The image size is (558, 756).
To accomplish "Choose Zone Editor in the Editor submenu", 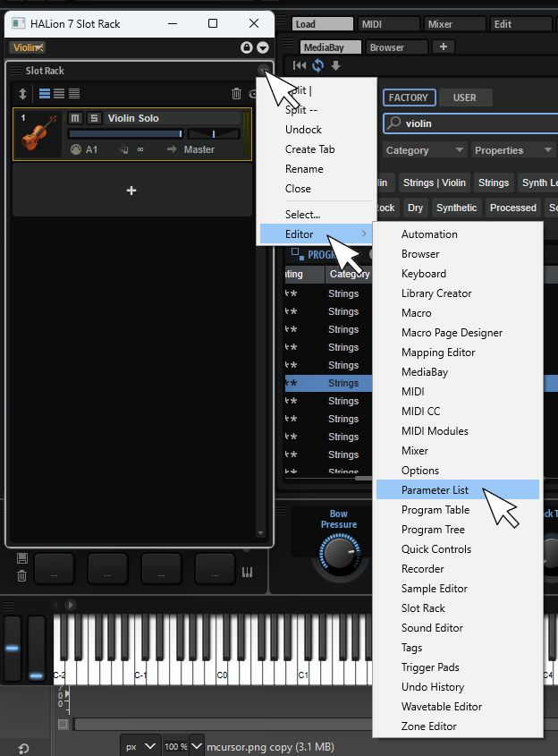I will (x=457, y=726).
